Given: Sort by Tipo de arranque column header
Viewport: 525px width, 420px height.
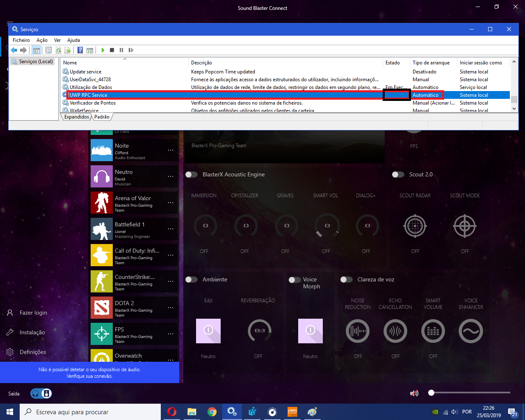Looking at the screenshot, I should tap(434, 63).
